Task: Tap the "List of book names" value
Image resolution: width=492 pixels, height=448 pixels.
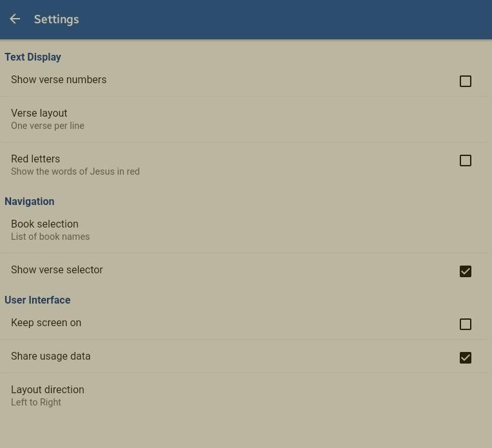Action: tap(50, 237)
